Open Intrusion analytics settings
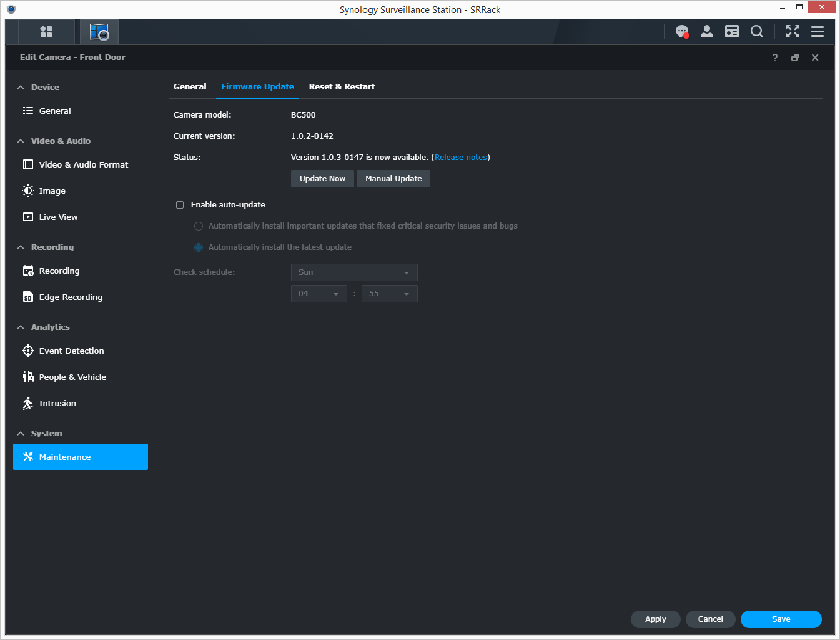Image resolution: width=840 pixels, height=640 pixels. 81,403
